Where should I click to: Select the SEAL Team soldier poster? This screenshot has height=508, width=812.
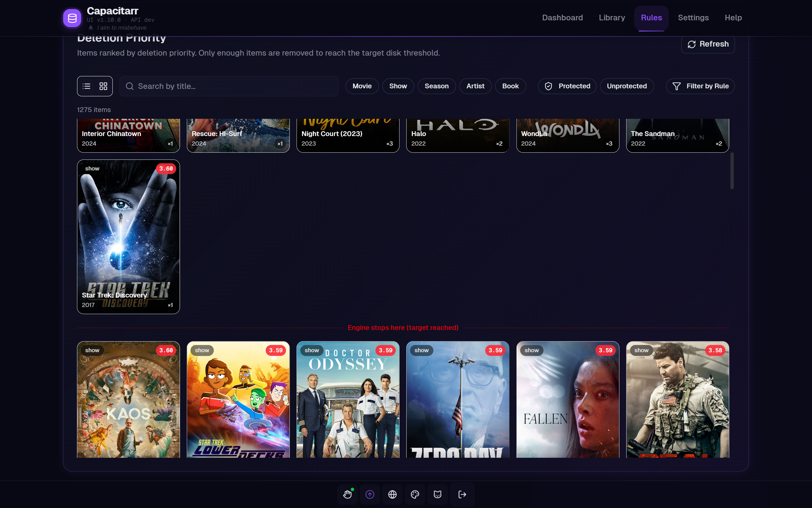[x=678, y=399]
